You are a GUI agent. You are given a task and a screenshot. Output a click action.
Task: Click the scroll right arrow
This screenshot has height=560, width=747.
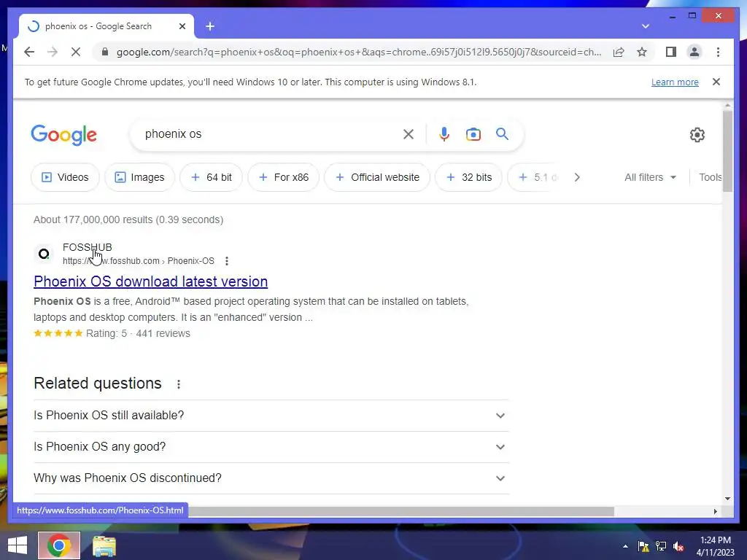715,511
